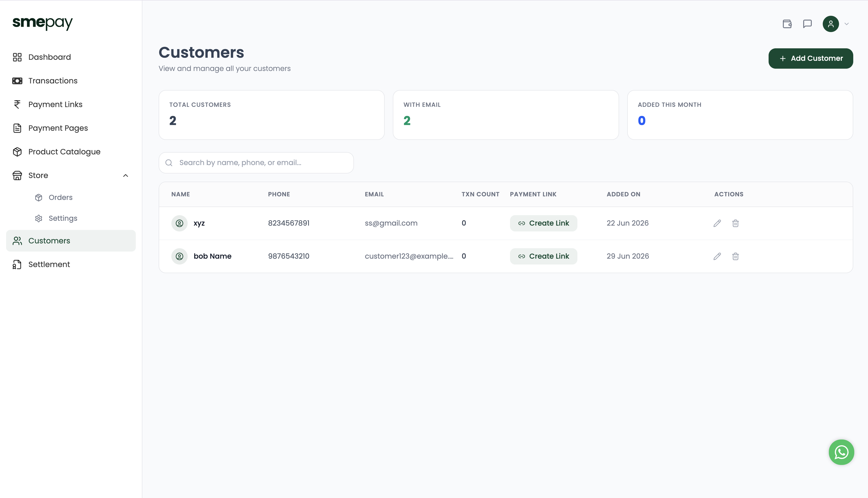Screen dimensions: 868x498
Task: Expand the profile dropdown chevron
Action: [846, 24]
